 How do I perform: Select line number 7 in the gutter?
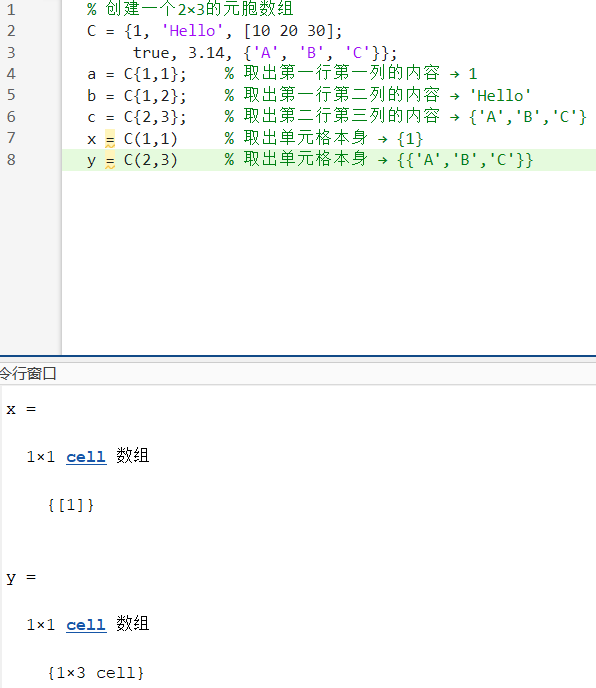(x=11, y=138)
